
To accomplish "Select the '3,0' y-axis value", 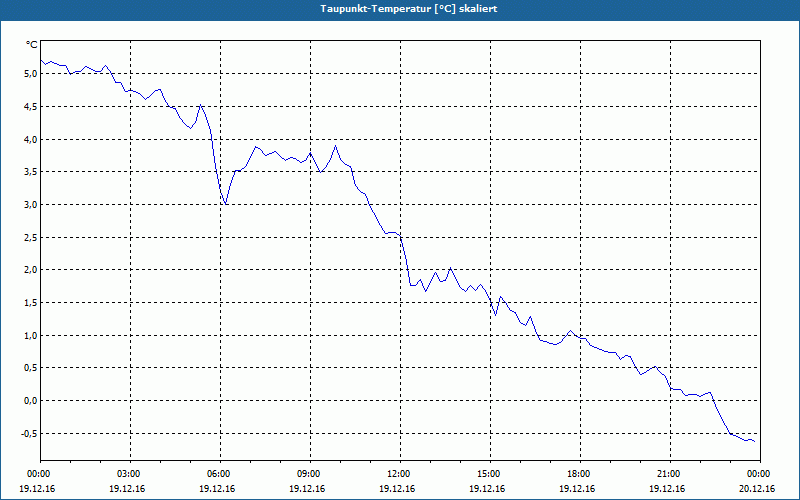I will click(31, 205).
